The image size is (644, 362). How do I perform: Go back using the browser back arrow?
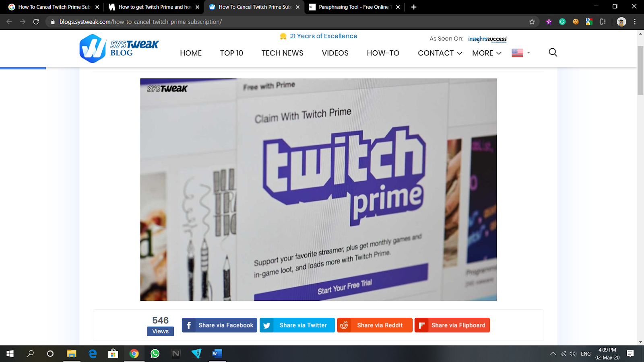pos(9,22)
